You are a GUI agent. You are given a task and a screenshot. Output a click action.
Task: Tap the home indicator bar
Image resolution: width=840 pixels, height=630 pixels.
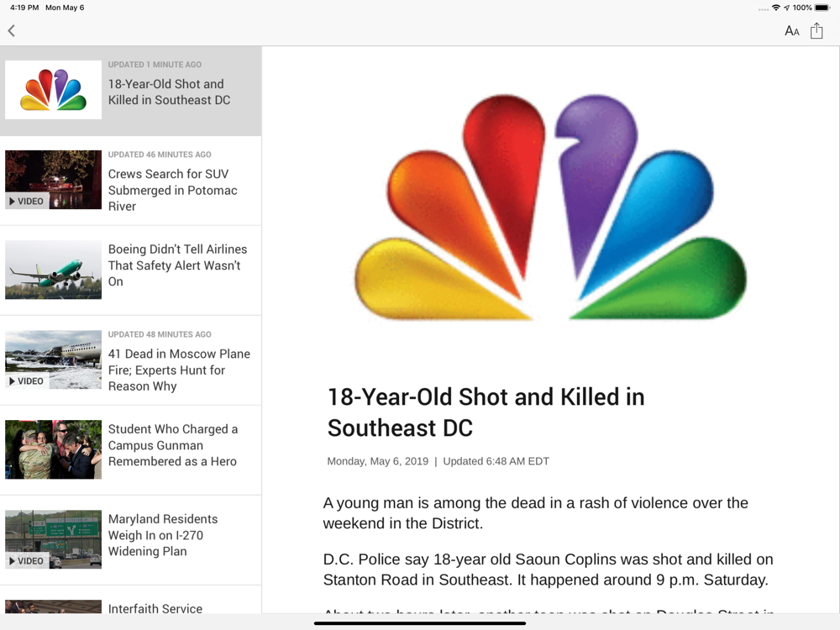(420, 623)
